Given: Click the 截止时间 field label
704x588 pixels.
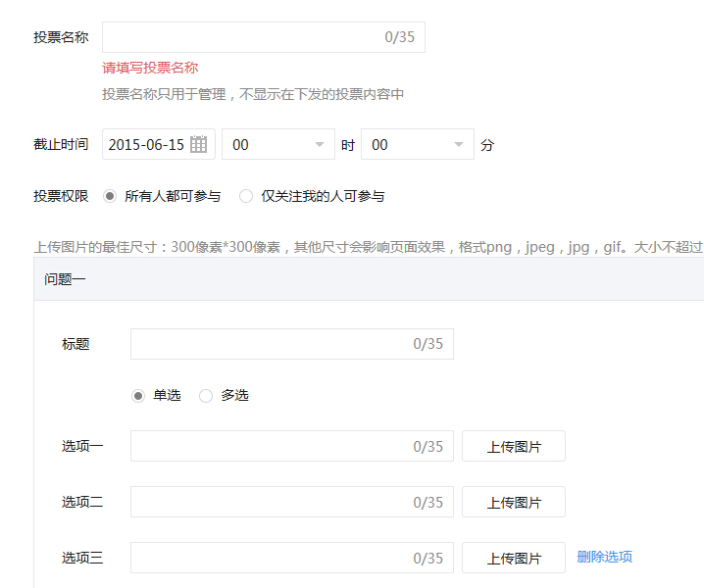Looking at the screenshot, I should click(x=61, y=144).
